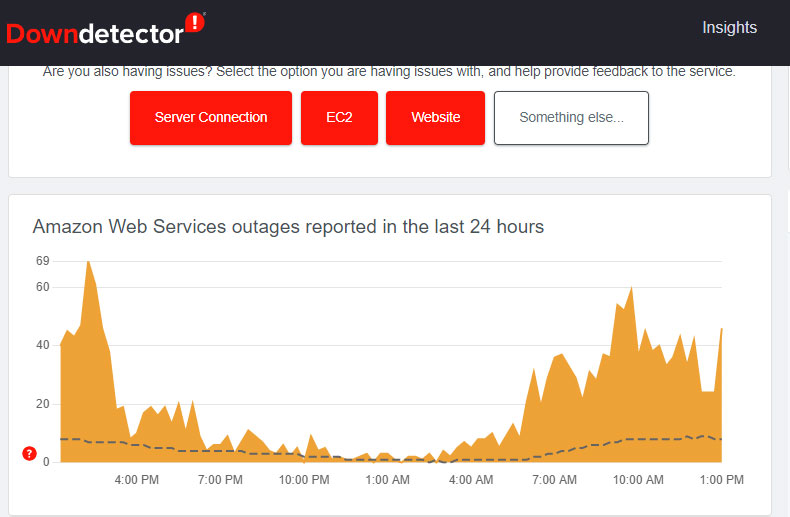Report an EC2 issue
Image resolution: width=790 pixels, height=517 pixels.
pos(339,117)
